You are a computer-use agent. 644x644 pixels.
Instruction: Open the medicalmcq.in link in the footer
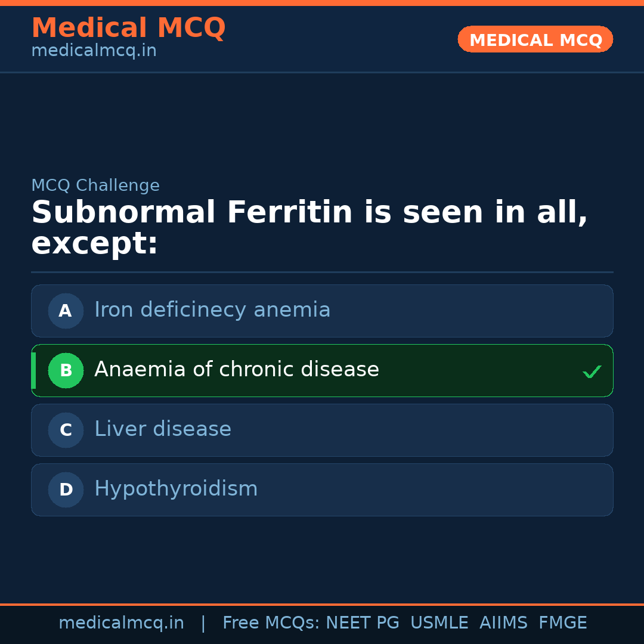coord(121,623)
